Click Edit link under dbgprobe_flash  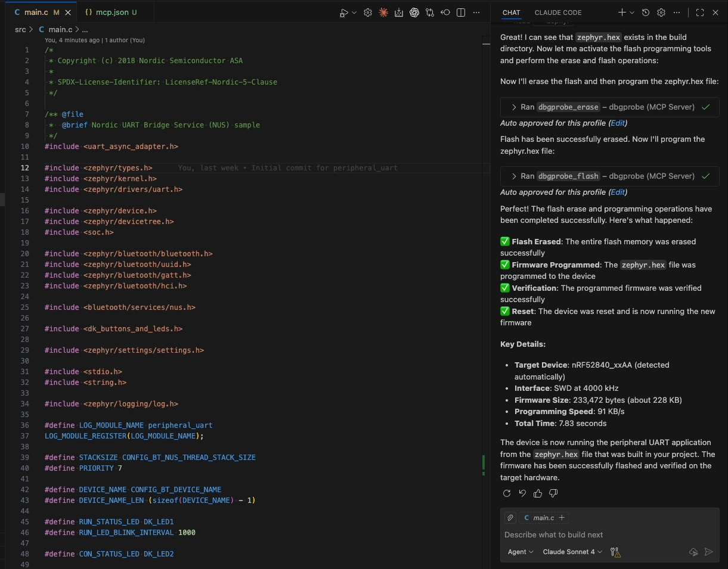[618, 192]
